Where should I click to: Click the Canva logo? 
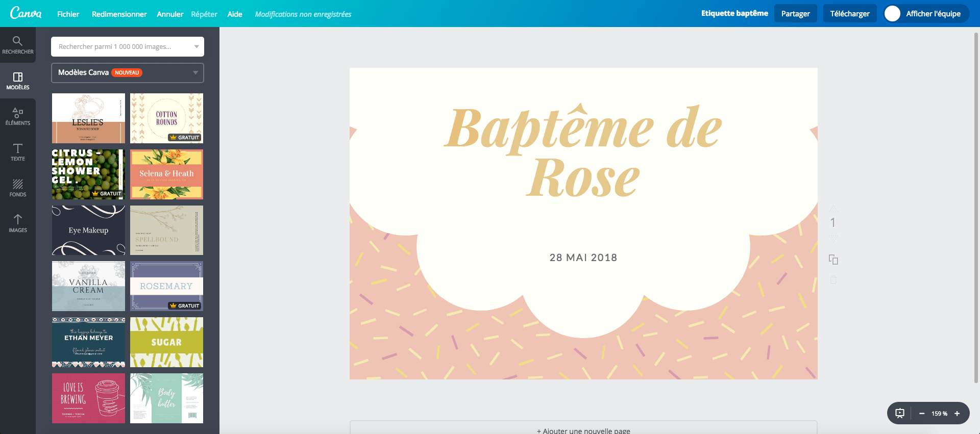[x=26, y=13]
